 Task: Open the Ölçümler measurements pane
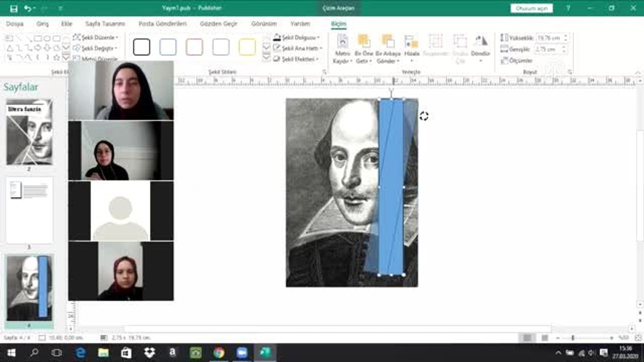(517, 60)
